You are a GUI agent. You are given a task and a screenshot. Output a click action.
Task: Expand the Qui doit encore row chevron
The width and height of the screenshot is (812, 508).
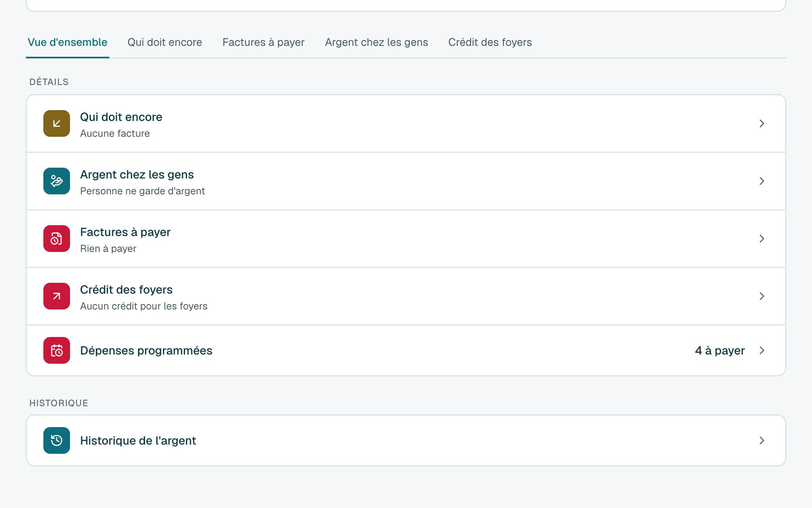[762, 123]
